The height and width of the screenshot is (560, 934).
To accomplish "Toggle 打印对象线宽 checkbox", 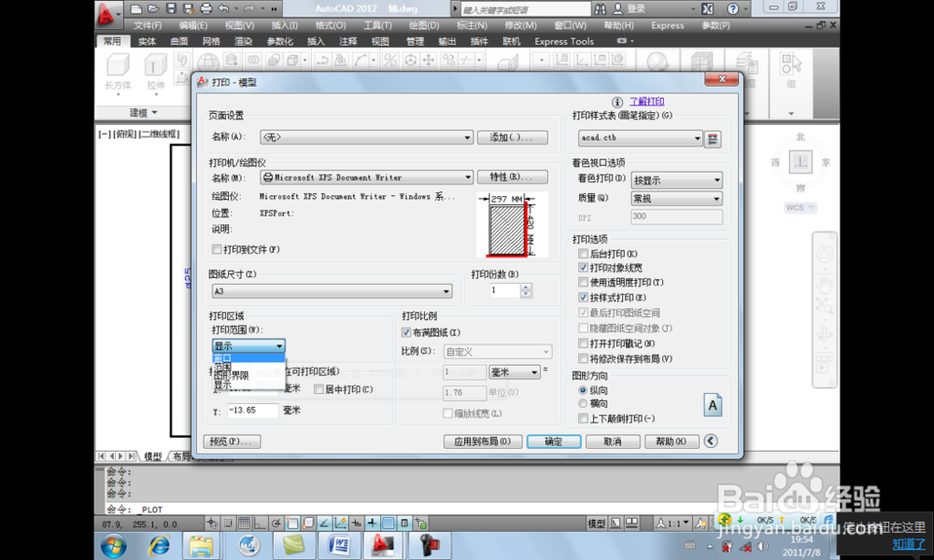I will click(583, 268).
